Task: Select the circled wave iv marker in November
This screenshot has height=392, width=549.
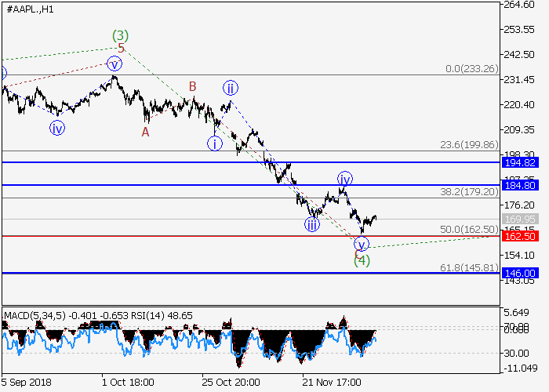Action: click(x=344, y=178)
